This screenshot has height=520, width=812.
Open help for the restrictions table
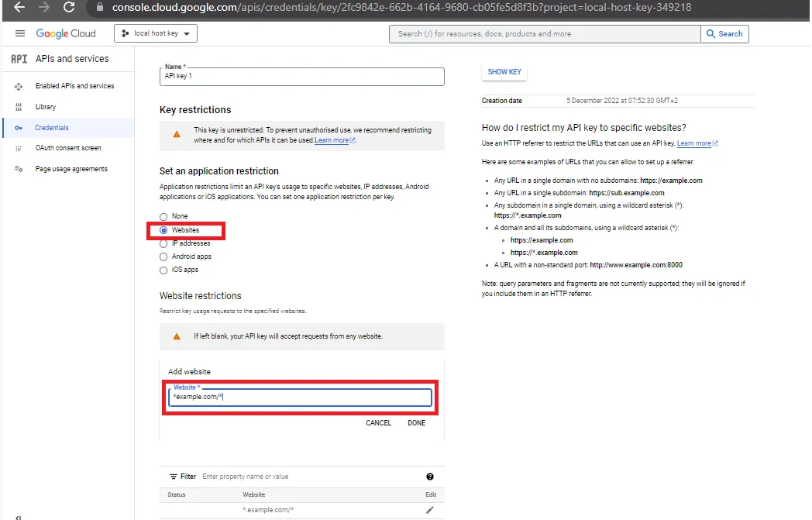pyautogui.click(x=431, y=477)
